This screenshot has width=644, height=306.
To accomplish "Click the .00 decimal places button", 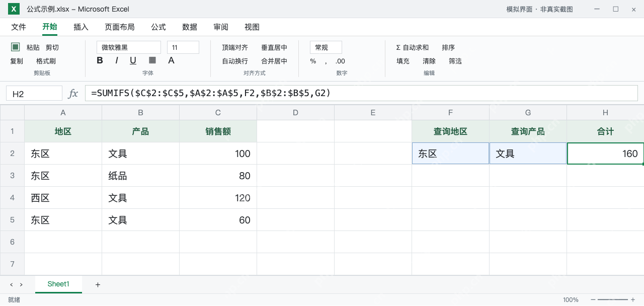I will point(340,61).
